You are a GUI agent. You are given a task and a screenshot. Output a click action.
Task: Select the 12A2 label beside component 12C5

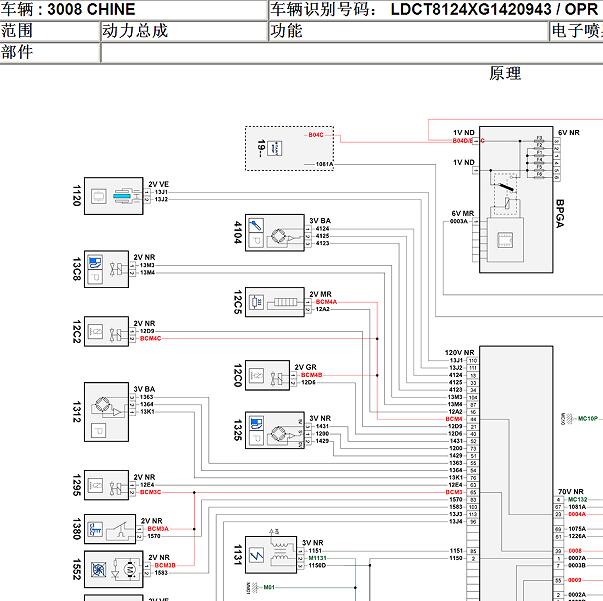click(x=323, y=309)
